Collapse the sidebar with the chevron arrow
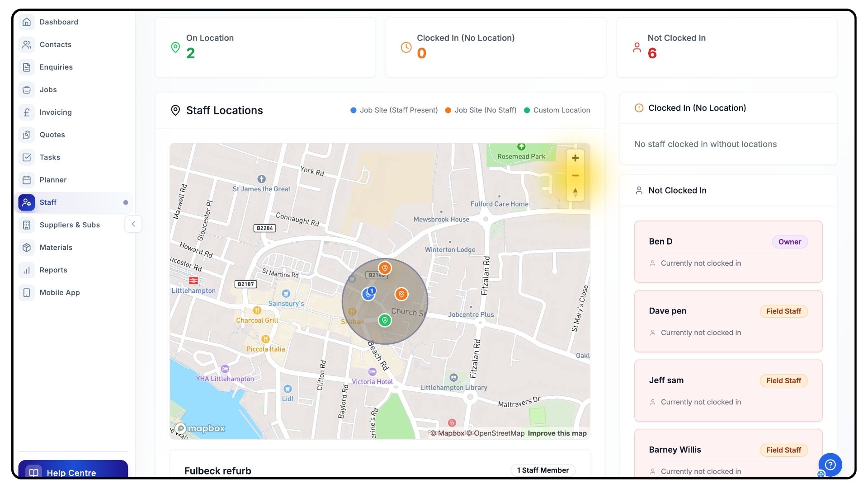This screenshot has height=488, width=868. pyautogui.click(x=133, y=224)
